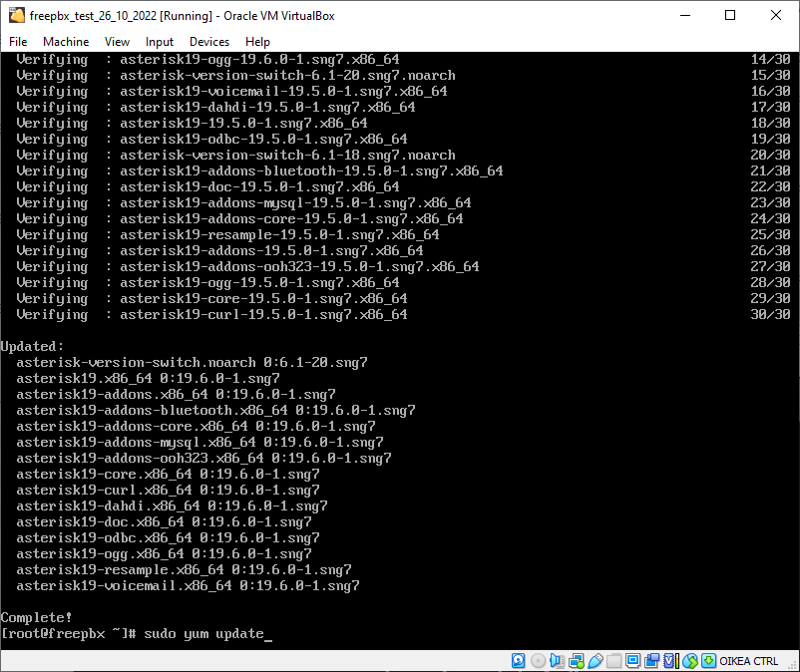Open the USB devices status icon

(x=596, y=661)
